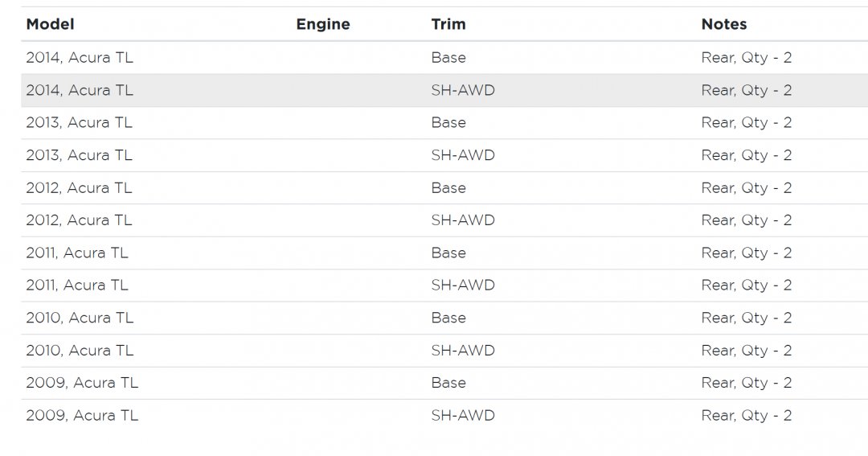The width and height of the screenshot is (868, 456).
Task: Select the 2009 Acura TL SH-AWD row
Action: point(82,416)
